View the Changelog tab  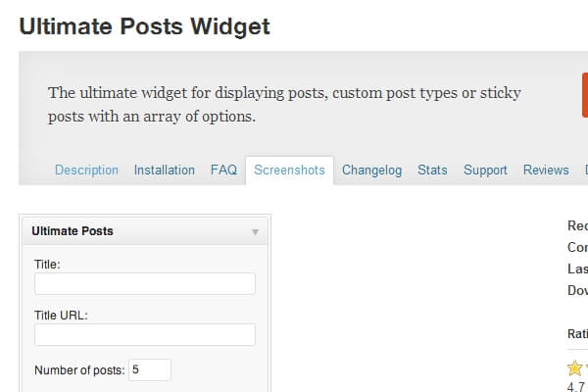[x=371, y=170]
